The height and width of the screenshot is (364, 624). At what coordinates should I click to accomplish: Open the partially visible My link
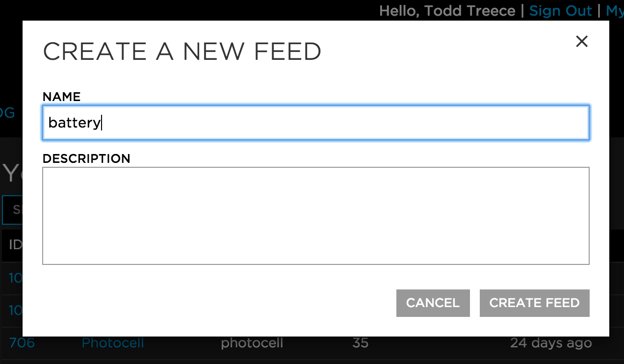pyautogui.click(x=615, y=11)
